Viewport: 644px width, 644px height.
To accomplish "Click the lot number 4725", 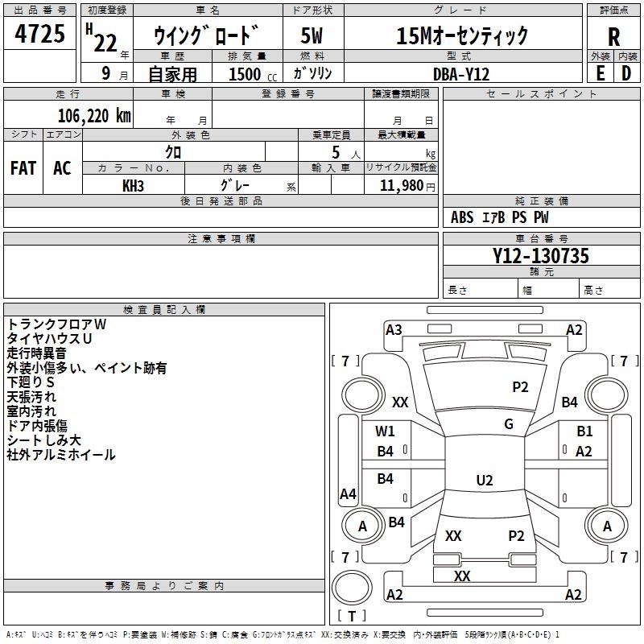I will click(40, 34).
